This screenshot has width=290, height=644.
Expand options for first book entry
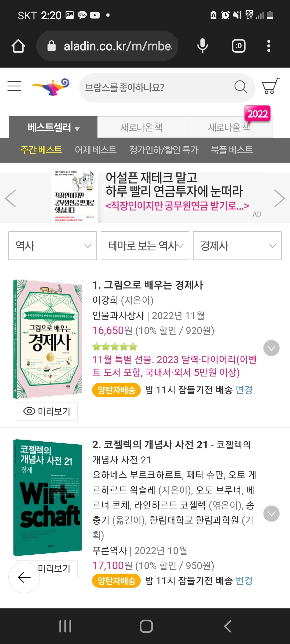coord(271,348)
